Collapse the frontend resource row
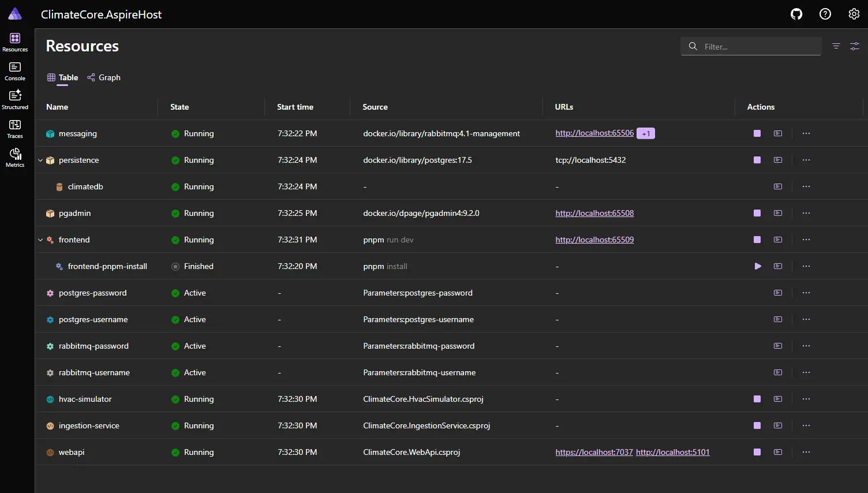Image resolution: width=868 pixels, height=493 pixels. pos(40,240)
